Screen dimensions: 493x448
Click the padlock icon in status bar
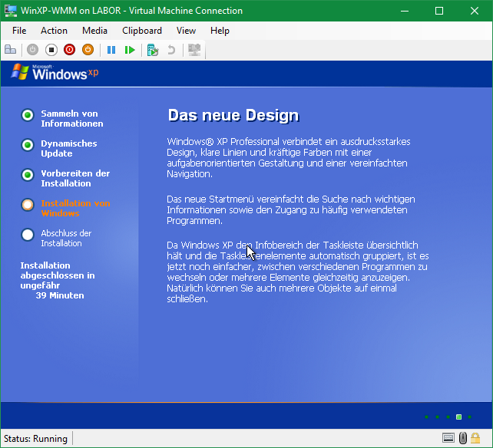tap(478, 439)
